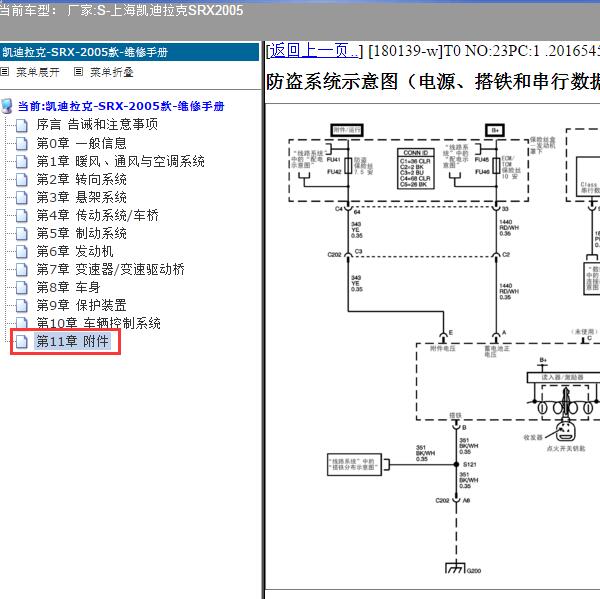Open 第9章 保护装置 chapter
600x599 pixels.
81,305
